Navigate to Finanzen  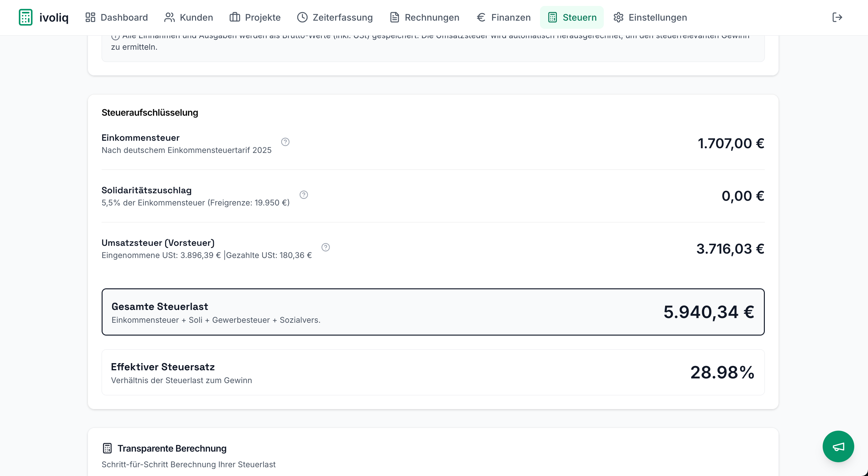pyautogui.click(x=503, y=17)
